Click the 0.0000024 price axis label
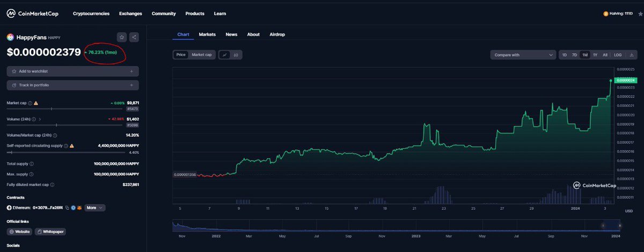644x252 pixels. point(626,80)
